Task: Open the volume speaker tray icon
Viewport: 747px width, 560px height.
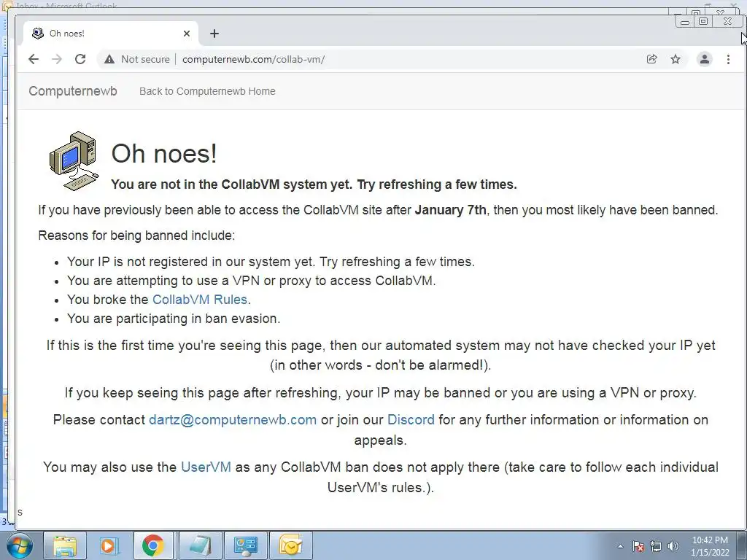Action: (673, 546)
